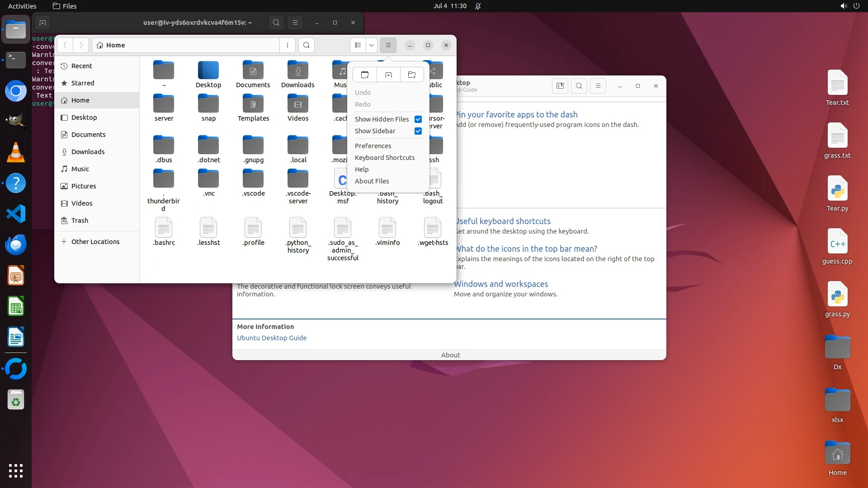
Task: Open the Help window hamburger menu
Action: coord(598,86)
